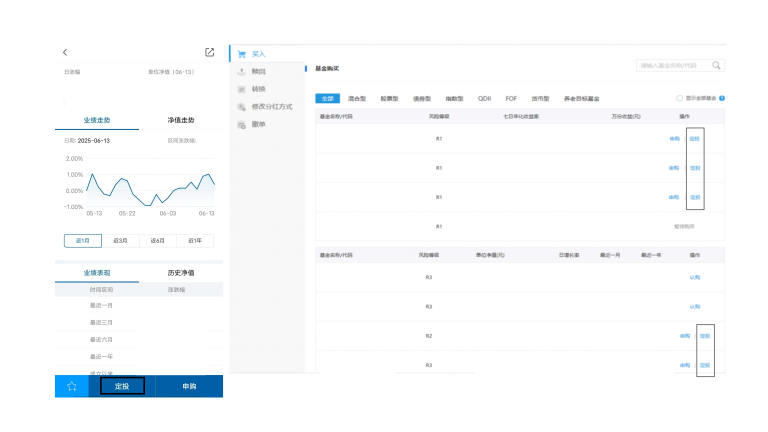768x432 pixels.
Task: Click 申购 in the first R1 fund row
Action: tap(674, 139)
